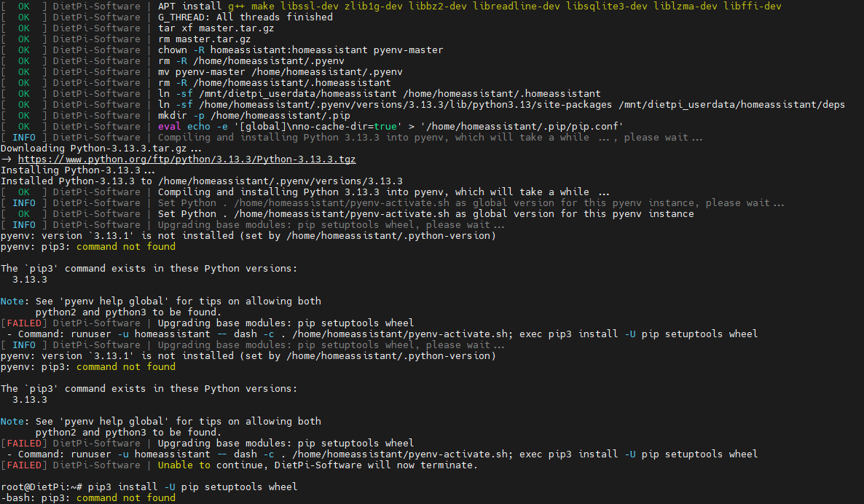Image resolution: width=864 pixels, height=504 pixels.
Task: Click the first 'Note: See pyenv help global' line
Action: [161, 302]
